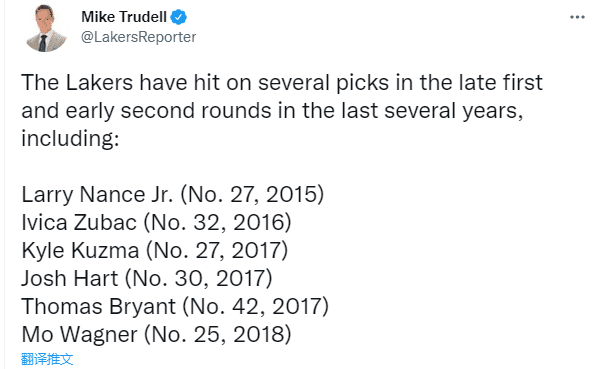Click the tweet line starting "The Lakers have hit"
This screenshot has width=601, height=369.
[x=282, y=82]
